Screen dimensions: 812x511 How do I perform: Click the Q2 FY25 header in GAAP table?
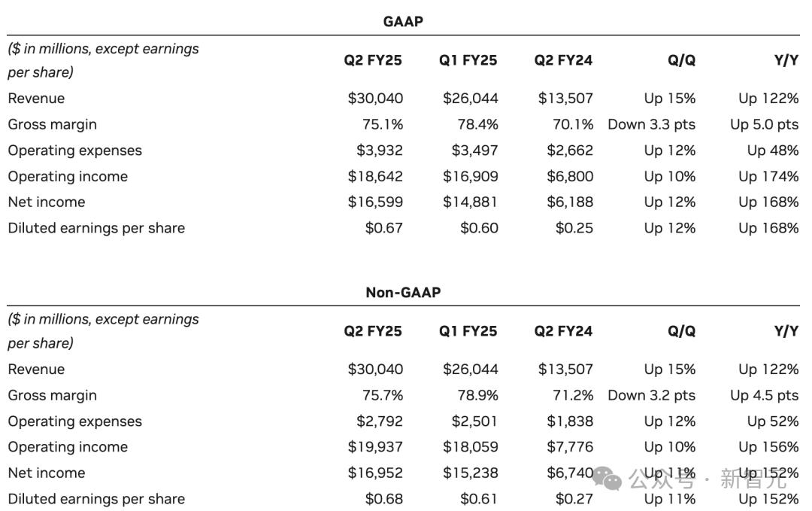tap(373, 60)
